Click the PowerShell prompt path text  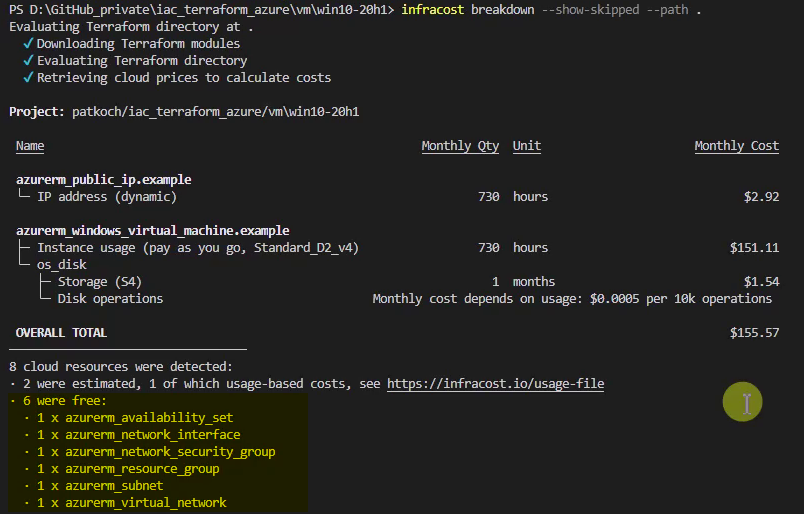click(202, 10)
